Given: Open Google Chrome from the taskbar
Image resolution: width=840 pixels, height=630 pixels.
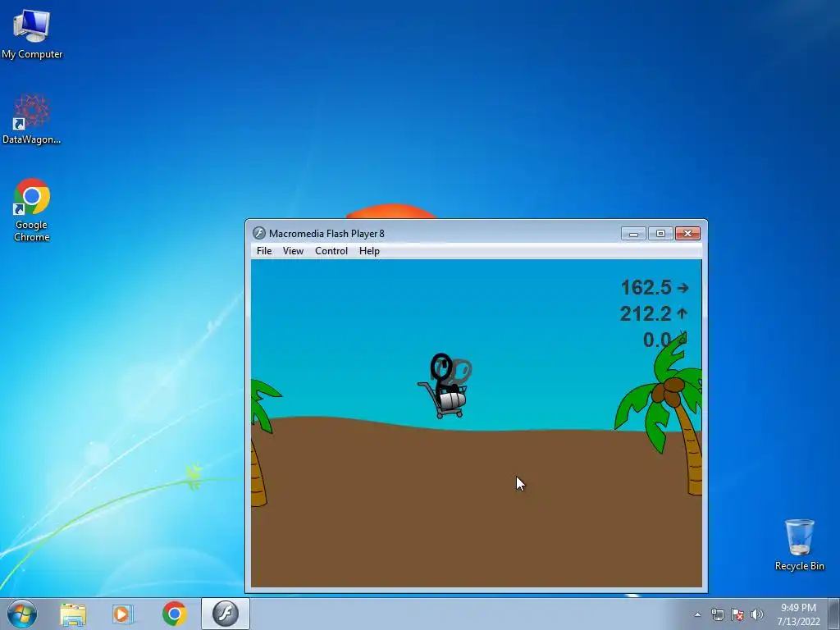Looking at the screenshot, I should (174, 614).
